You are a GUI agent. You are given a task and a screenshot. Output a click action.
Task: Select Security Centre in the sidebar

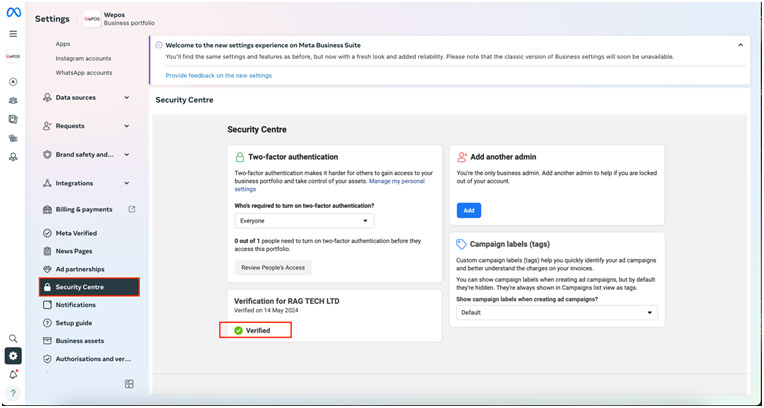[89, 287]
